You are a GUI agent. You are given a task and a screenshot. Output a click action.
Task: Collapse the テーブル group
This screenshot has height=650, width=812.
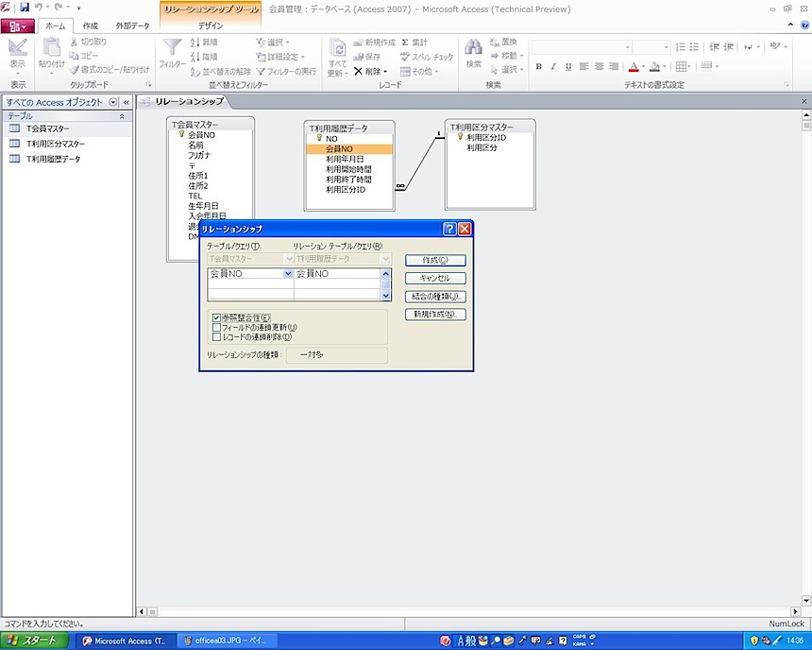122,116
